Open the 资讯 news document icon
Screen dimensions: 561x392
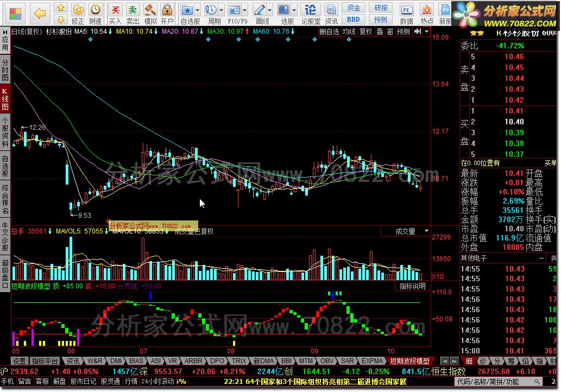point(331,14)
